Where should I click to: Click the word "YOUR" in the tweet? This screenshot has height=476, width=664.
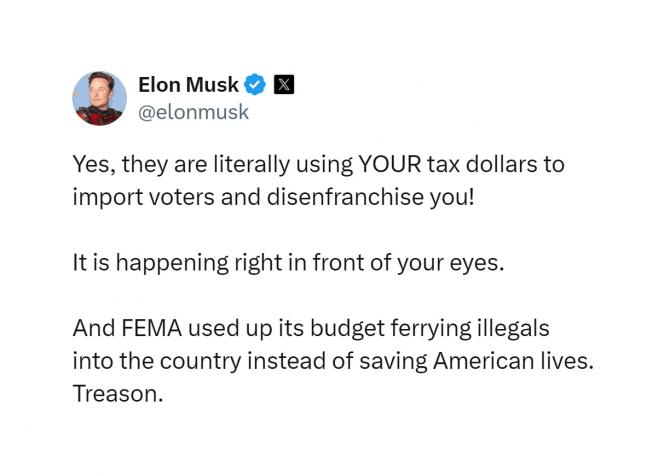pos(398,164)
